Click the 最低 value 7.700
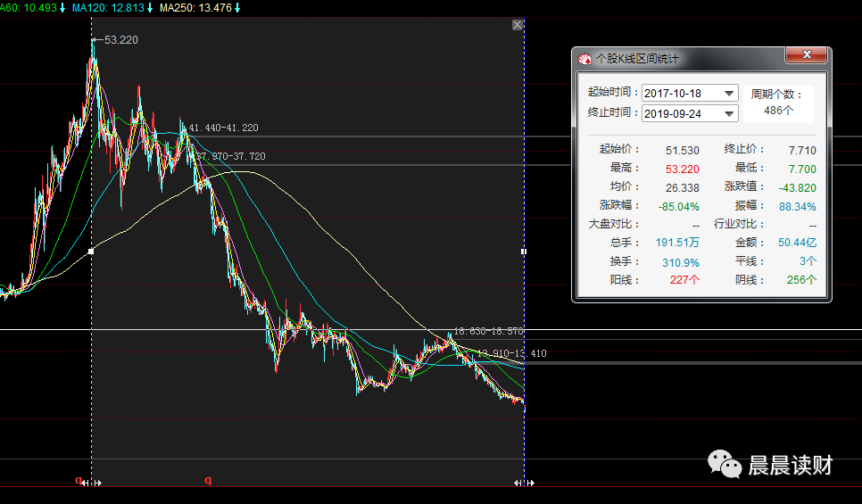This screenshot has width=862, height=504. pyautogui.click(x=802, y=169)
